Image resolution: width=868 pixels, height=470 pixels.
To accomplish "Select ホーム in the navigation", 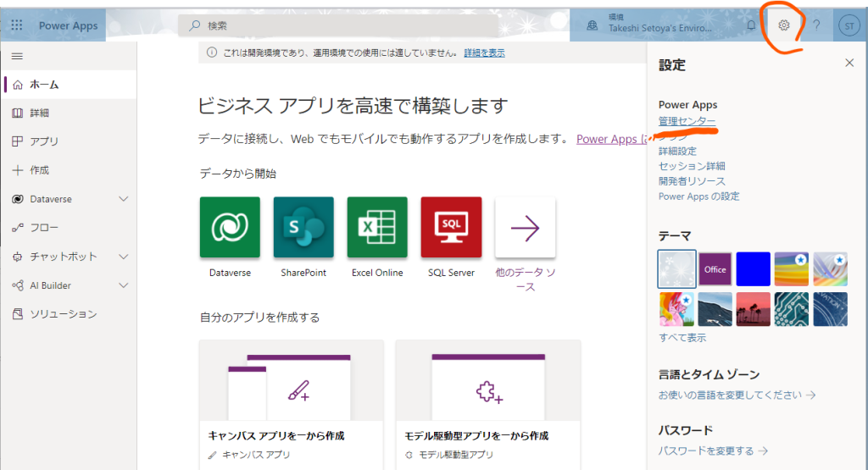I will [70, 85].
